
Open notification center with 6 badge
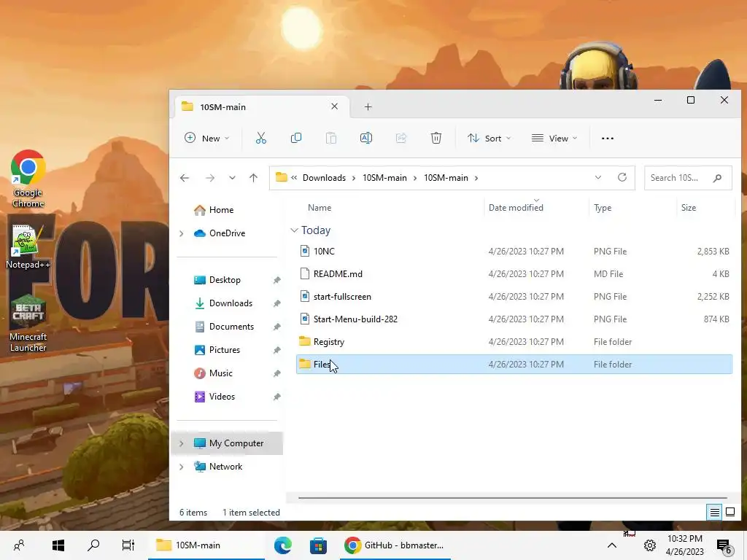click(724, 546)
